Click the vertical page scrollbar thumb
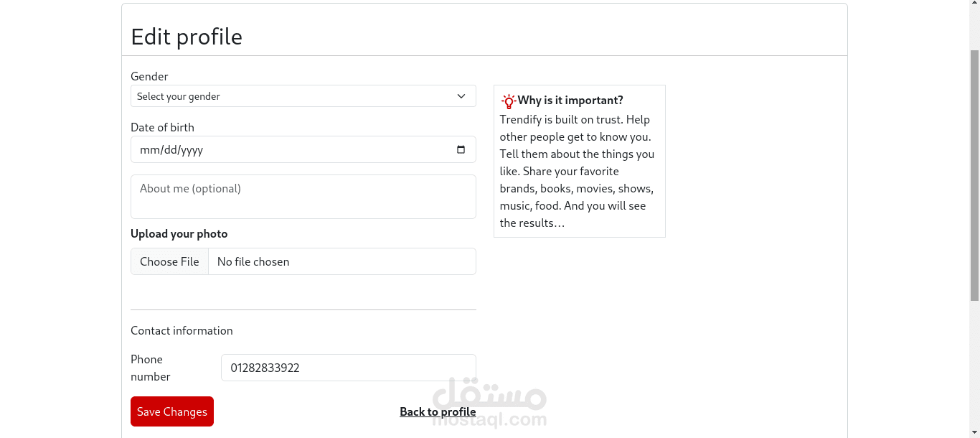980x438 pixels. coord(974,175)
